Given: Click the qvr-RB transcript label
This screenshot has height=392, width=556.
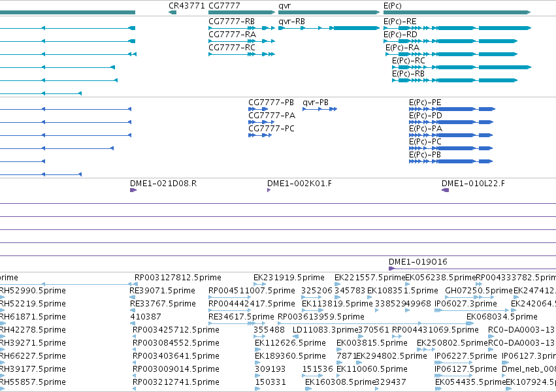Looking at the screenshot, I should point(291,22).
